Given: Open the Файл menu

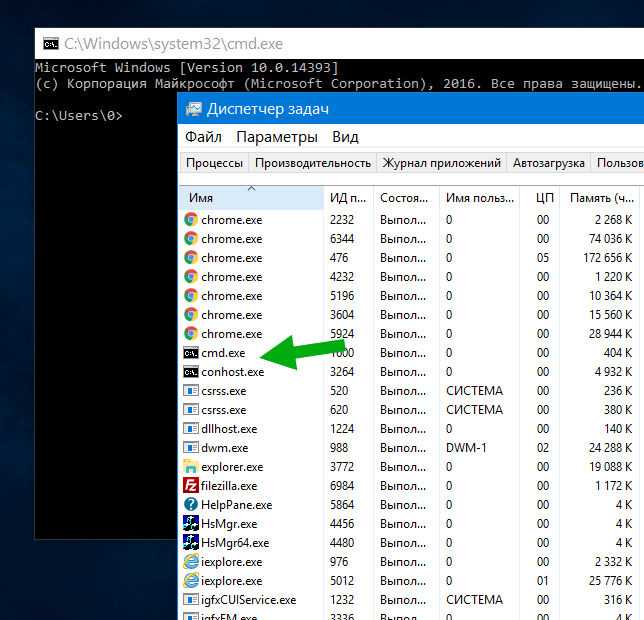Looking at the screenshot, I should 203,137.
